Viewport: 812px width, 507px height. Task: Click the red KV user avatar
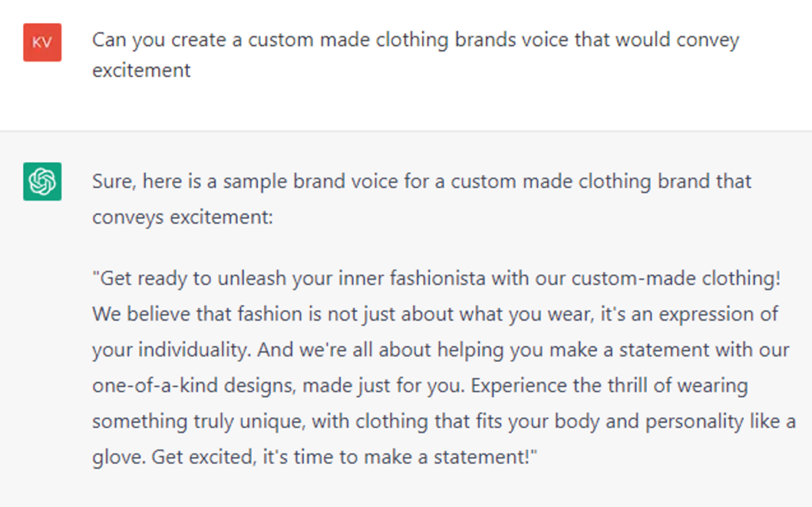[x=42, y=43]
